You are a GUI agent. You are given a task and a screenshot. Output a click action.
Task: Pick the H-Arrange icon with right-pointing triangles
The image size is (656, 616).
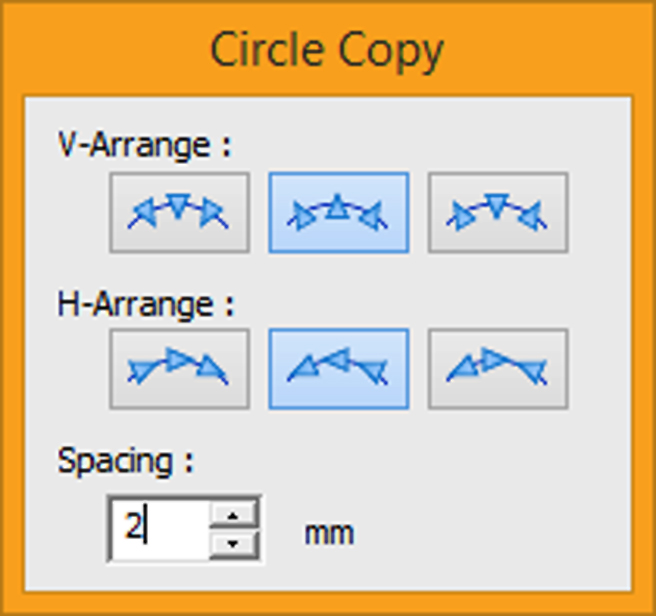pyautogui.click(x=179, y=368)
